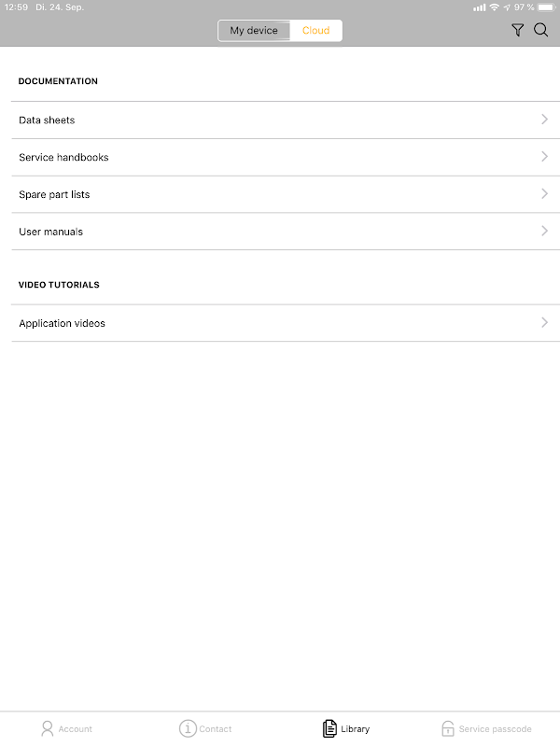The image size is (560, 747).
Task: Tap the Account person icon
Action: [x=48, y=728]
